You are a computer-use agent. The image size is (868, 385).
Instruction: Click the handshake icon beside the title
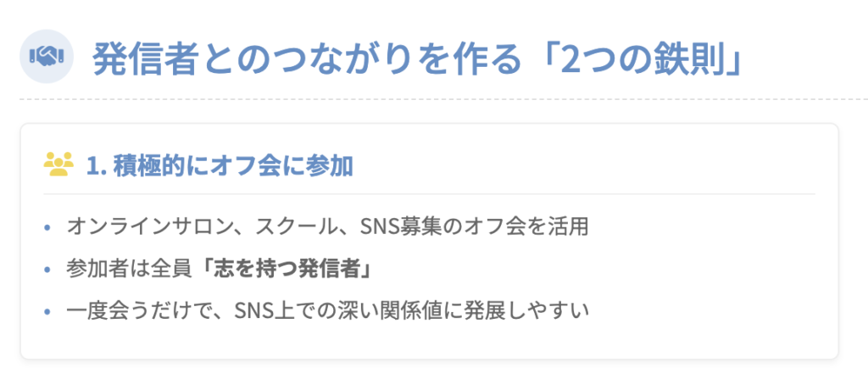47,56
